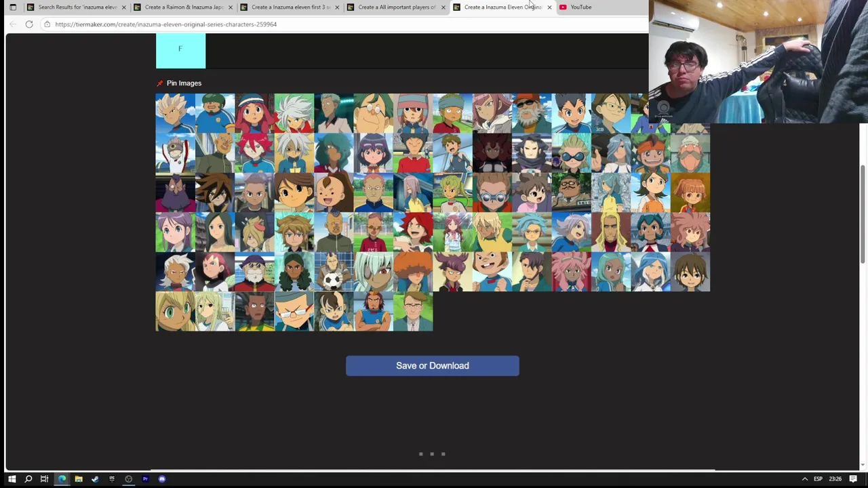
Task: Select the purple-haired girl starting the fourth row
Action: (x=176, y=232)
